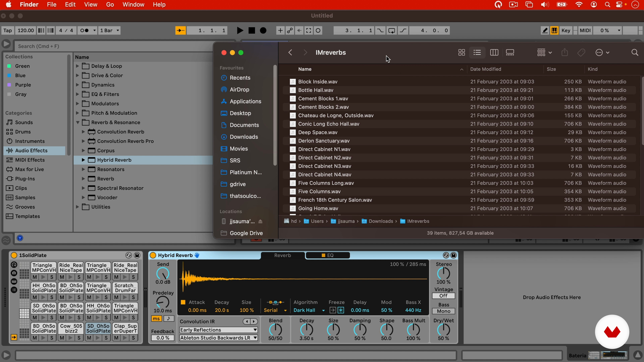Toggle the Loop switch in transport
The width and height of the screenshot is (644, 362).
pos(391,31)
